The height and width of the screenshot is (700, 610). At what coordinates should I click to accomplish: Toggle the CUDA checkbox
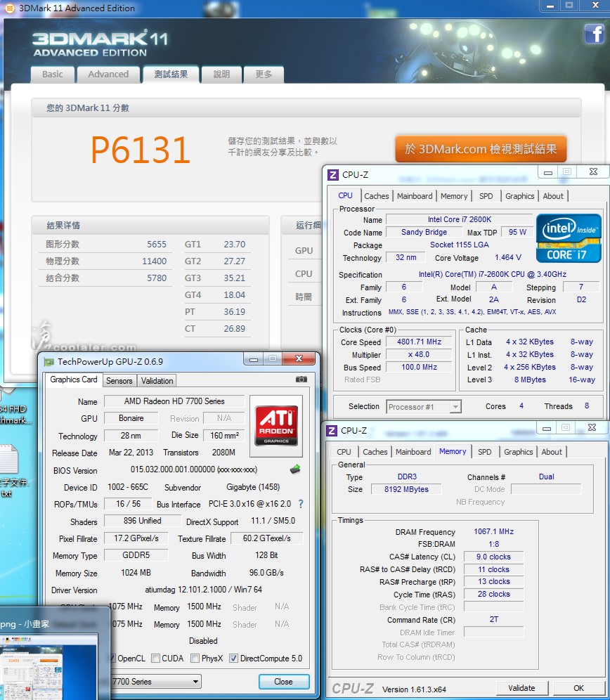point(155,658)
